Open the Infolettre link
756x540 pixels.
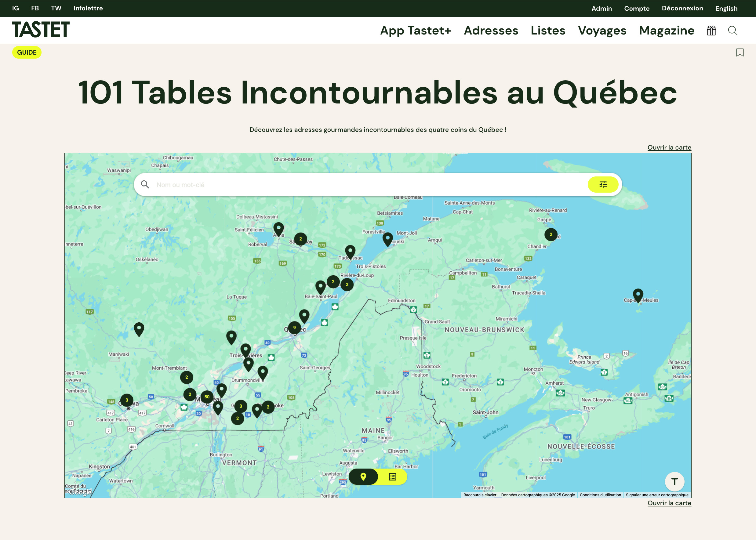88,8
